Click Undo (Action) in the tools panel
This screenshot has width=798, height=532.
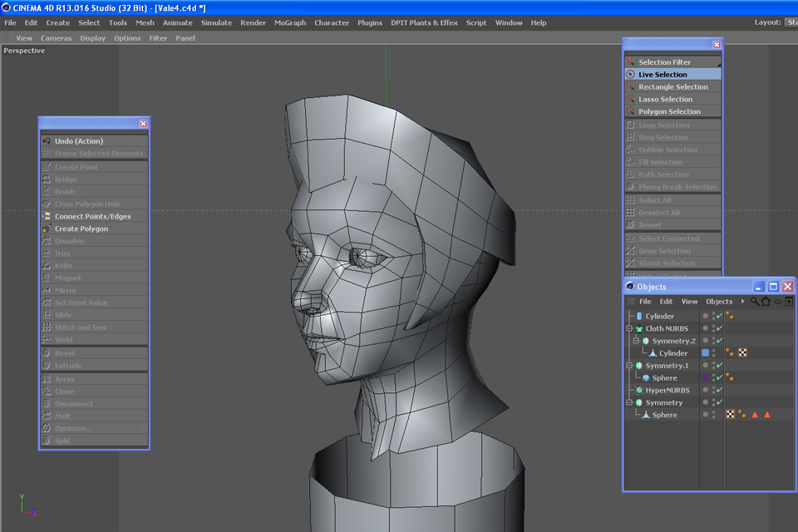click(79, 141)
